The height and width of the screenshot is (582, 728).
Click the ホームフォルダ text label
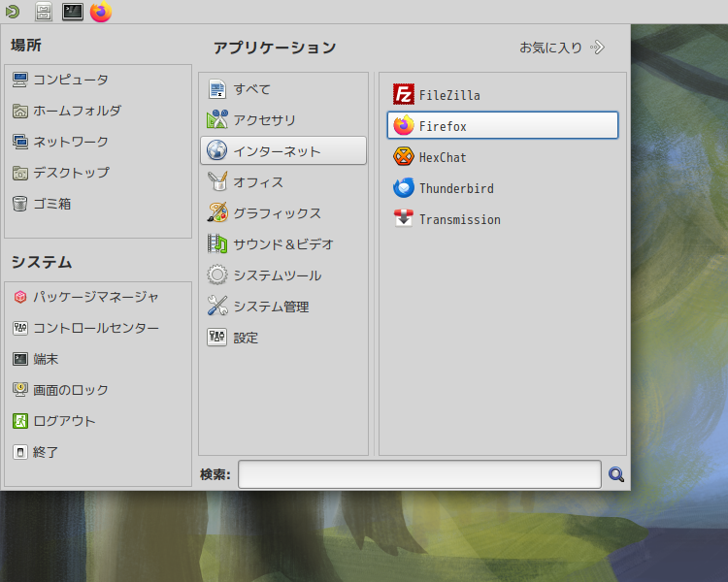(77, 111)
